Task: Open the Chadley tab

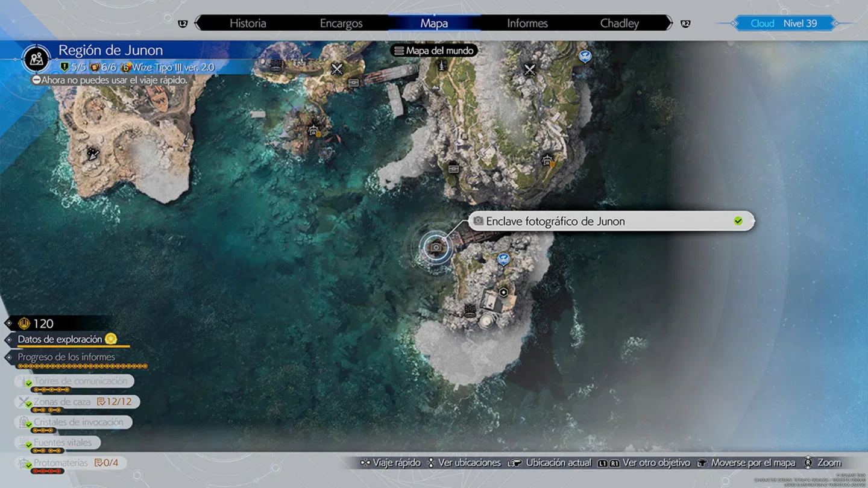Action: pyautogui.click(x=620, y=23)
